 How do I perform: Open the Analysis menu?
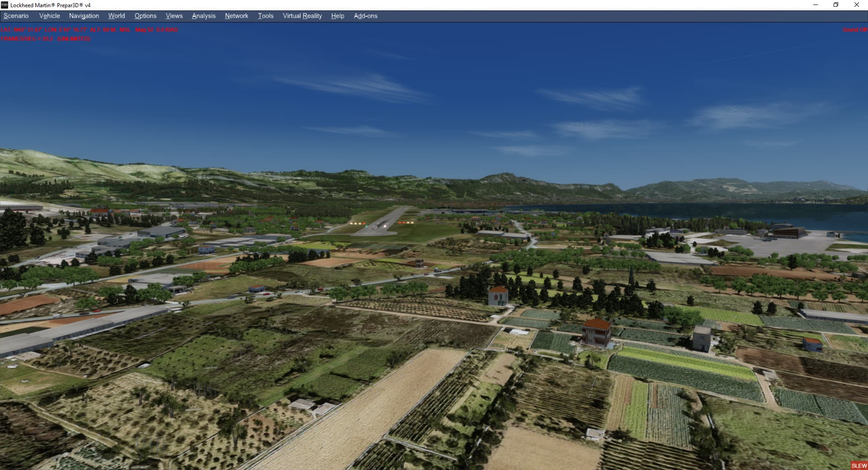tap(203, 16)
